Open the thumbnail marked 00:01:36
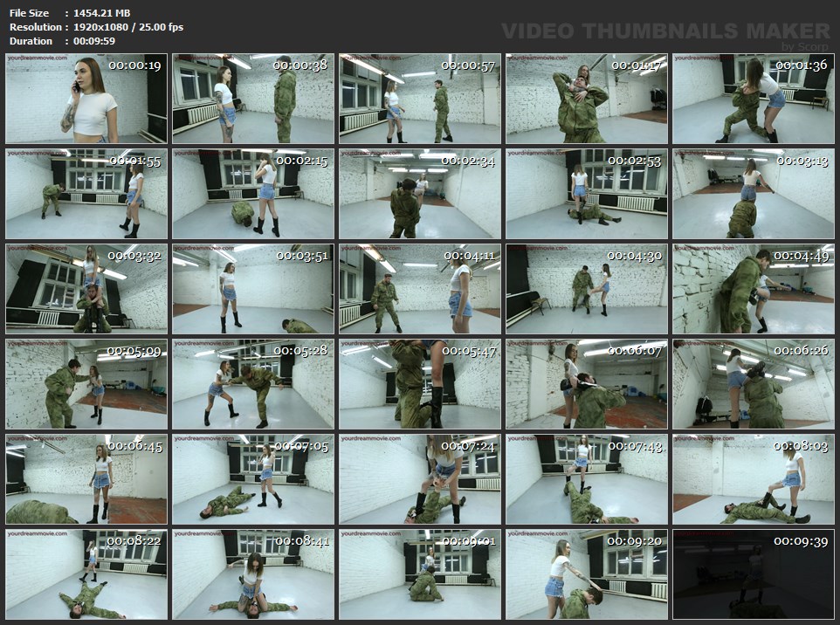 click(x=753, y=99)
